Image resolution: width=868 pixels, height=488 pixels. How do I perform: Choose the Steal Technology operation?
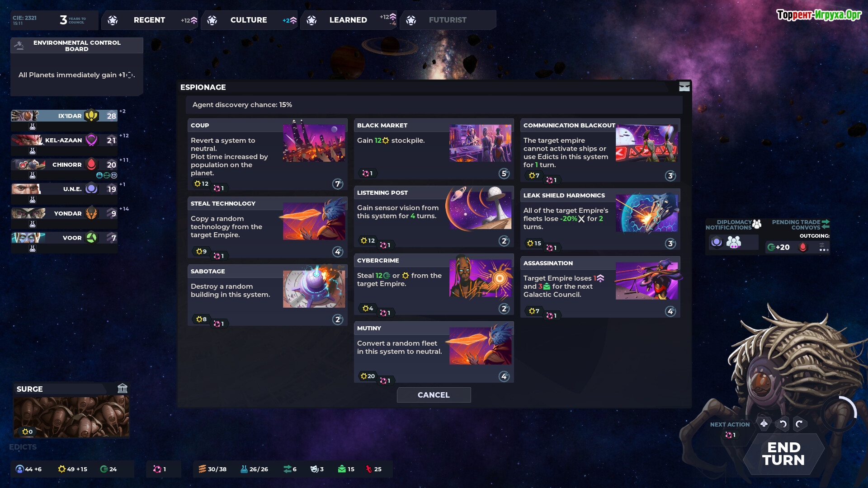tap(267, 227)
